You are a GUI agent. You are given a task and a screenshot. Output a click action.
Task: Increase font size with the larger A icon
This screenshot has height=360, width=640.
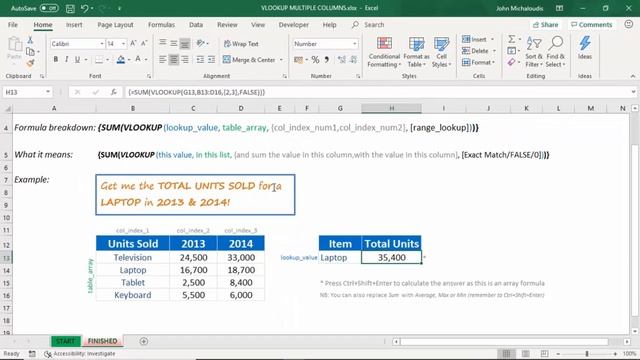coord(133,44)
